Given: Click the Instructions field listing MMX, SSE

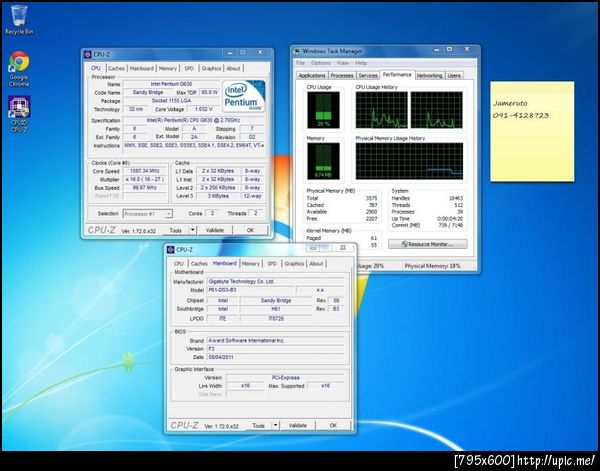Looking at the screenshot, I should tap(194, 146).
